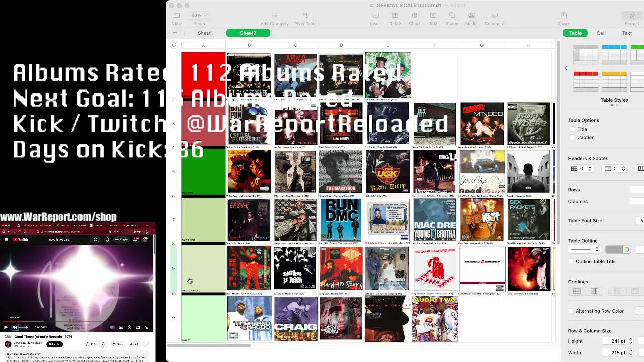Open outline color wheel picker

coord(626,249)
